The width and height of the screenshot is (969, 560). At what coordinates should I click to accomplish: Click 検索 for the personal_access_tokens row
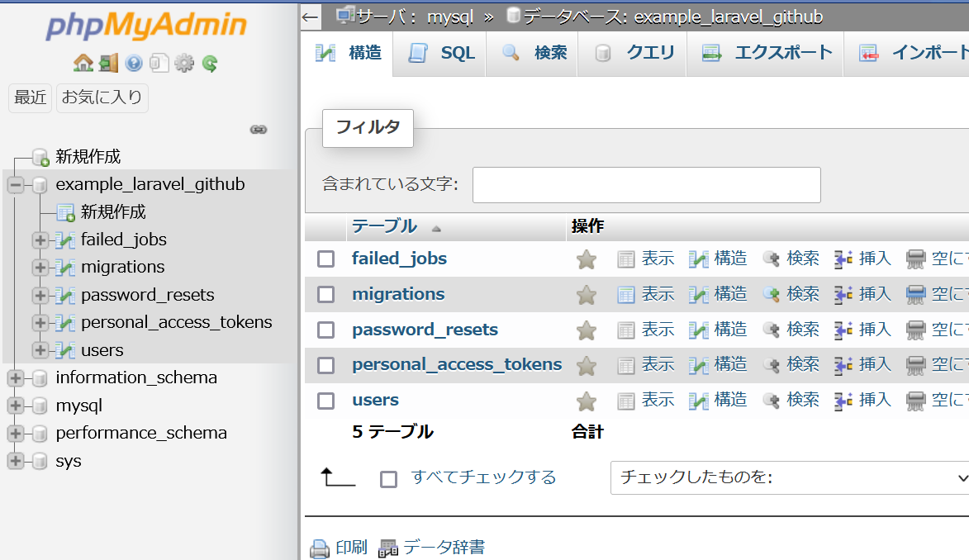point(803,365)
